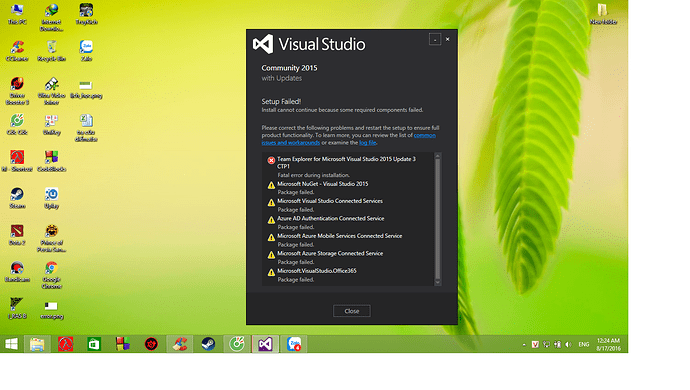The width and height of the screenshot is (690, 390).
Task: Select the Google Chrome desktop shortcut
Action: click(x=51, y=275)
